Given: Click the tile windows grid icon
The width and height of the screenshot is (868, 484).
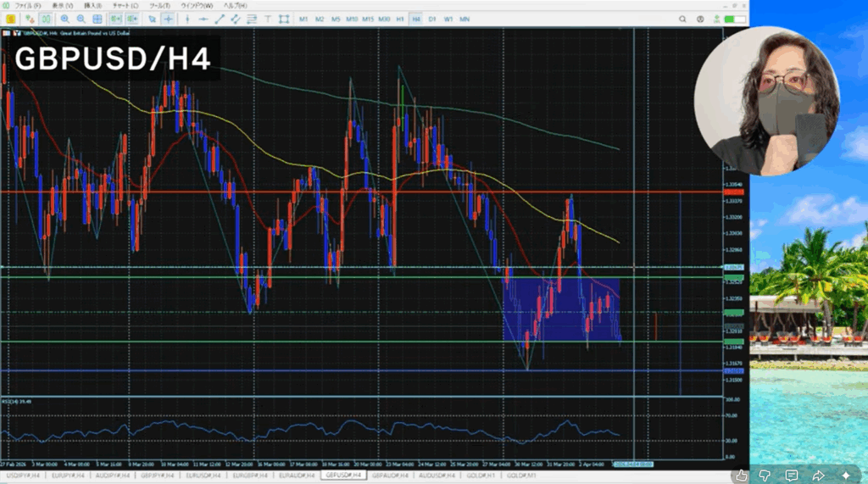Looking at the screenshot, I should [98, 18].
